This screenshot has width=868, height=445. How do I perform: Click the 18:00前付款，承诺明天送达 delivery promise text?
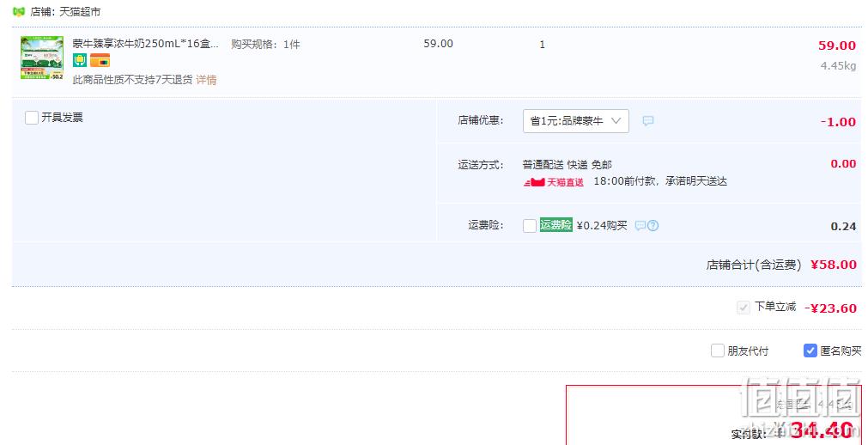pyautogui.click(x=660, y=181)
